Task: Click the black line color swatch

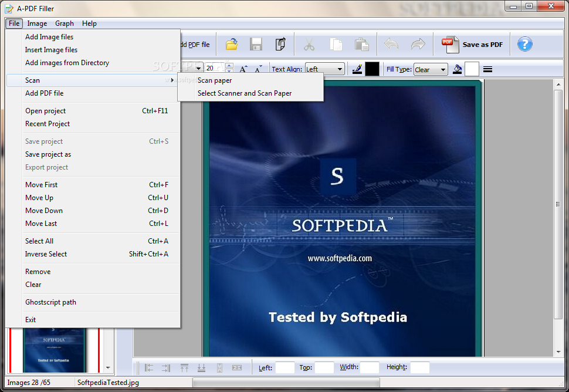Action: click(372, 69)
